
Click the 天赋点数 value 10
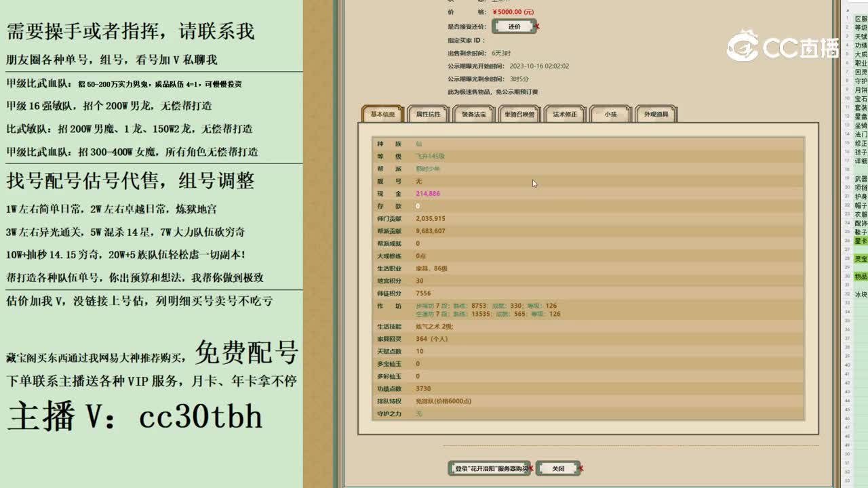[420, 351]
